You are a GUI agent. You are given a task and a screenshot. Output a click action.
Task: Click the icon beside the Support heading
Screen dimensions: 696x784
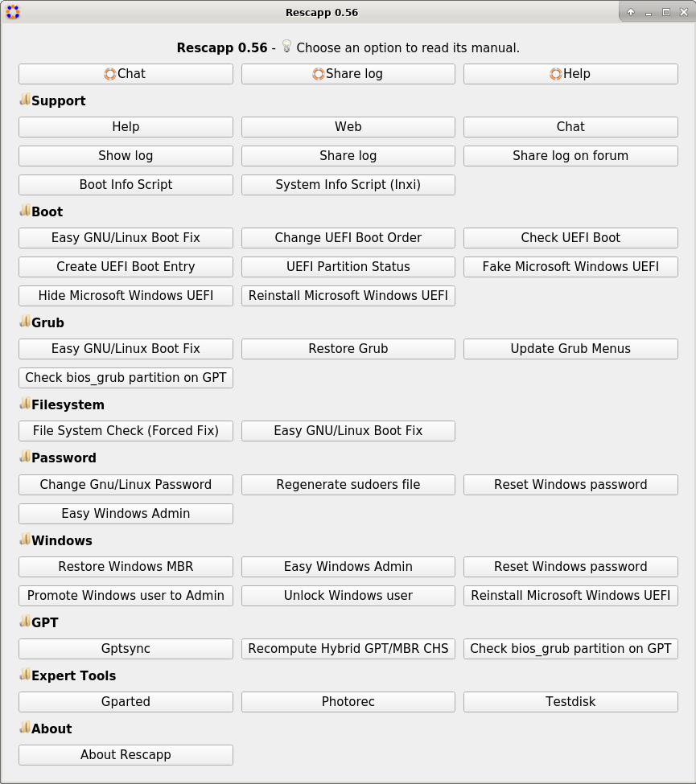pos(25,100)
